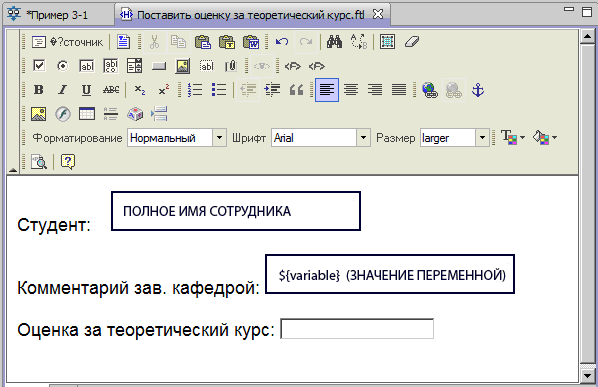Viewport: 598px width, 387px height.
Task: Click the Preview magnifier icon
Action: [x=39, y=162]
